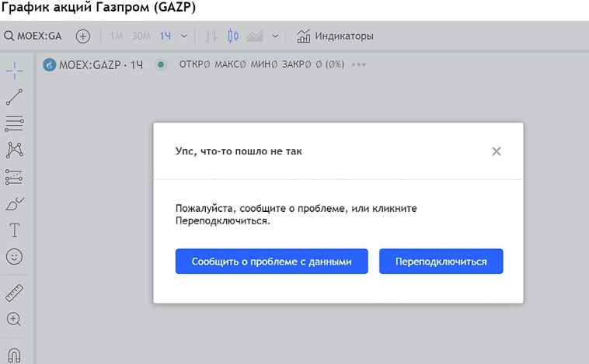Expand the chart type dropdown arrow
The image size is (589, 364).
click(x=276, y=36)
